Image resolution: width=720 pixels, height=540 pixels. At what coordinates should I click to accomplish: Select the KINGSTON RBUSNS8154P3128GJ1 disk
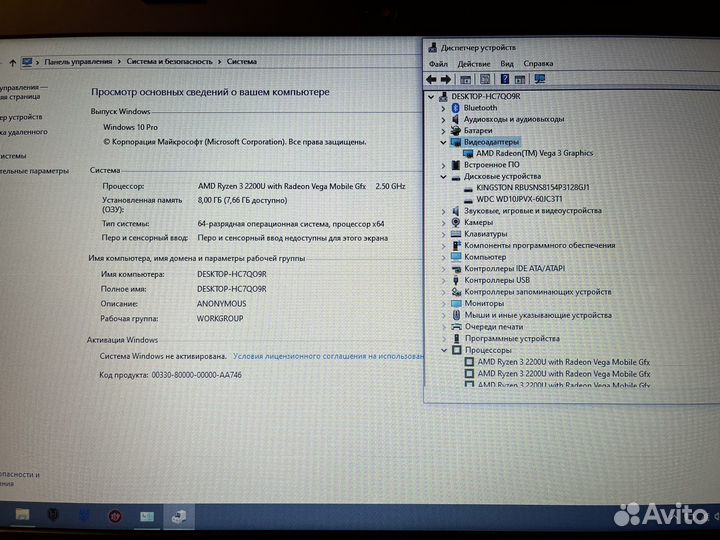533,187
